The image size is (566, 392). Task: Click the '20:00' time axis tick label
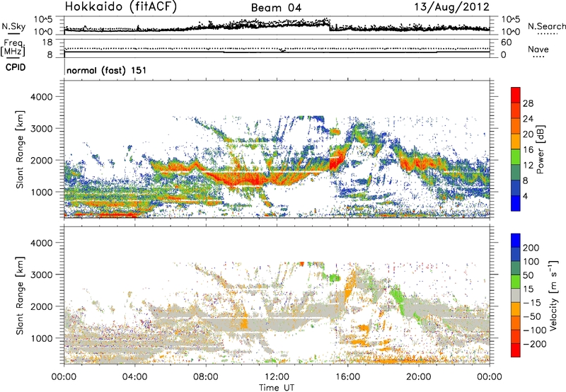point(418,377)
